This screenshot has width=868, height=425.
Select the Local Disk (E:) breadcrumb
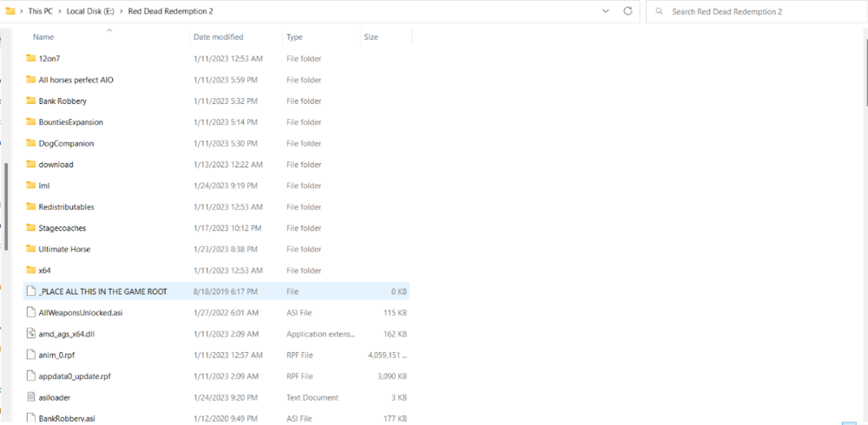[x=91, y=11]
